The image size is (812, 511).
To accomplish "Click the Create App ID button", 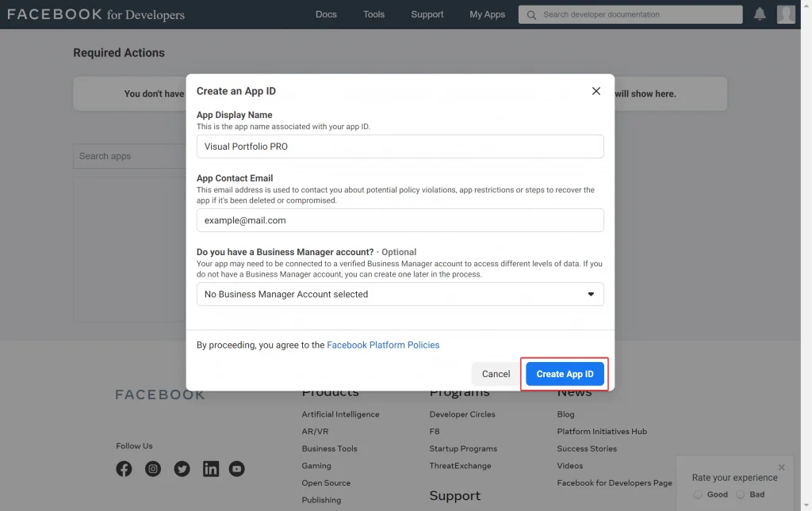I will [565, 374].
